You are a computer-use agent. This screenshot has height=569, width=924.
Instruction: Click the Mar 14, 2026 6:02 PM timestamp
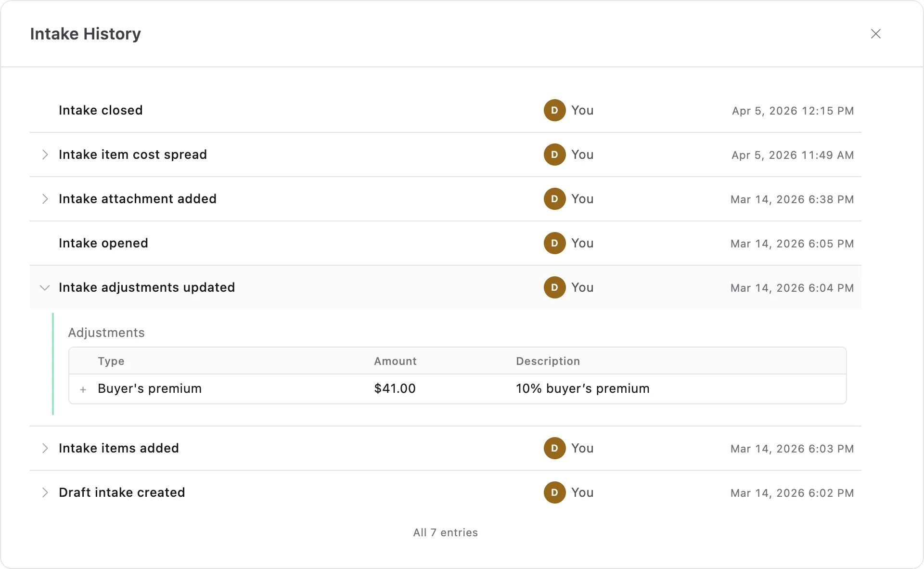pyautogui.click(x=792, y=493)
